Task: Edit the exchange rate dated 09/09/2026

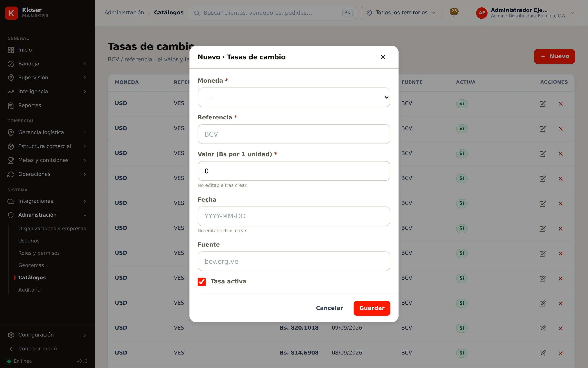Action: click(x=542, y=328)
